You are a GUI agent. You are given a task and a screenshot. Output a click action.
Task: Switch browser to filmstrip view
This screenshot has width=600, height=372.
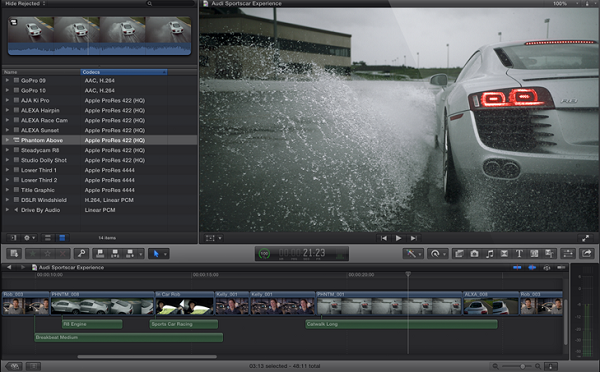coord(48,238)
